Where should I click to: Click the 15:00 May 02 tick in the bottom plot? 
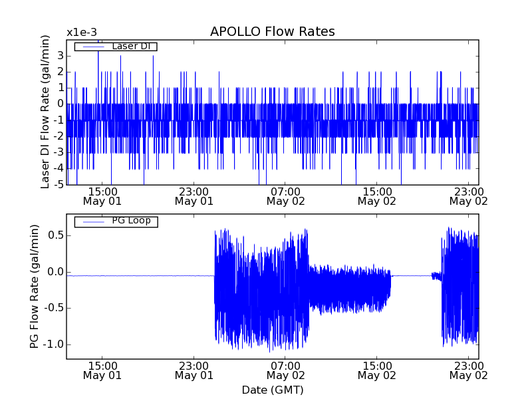pos(377,370)
